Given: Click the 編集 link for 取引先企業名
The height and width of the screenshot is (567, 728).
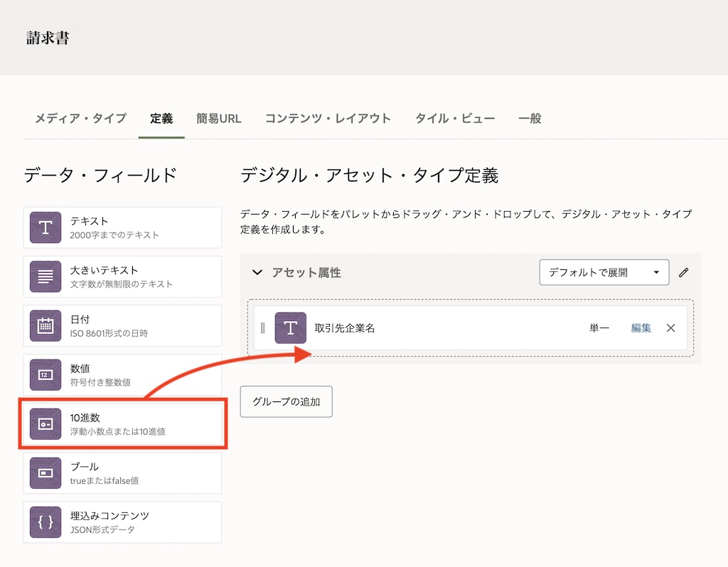Looking at the screenshot, I should click(x=641, y=328).
